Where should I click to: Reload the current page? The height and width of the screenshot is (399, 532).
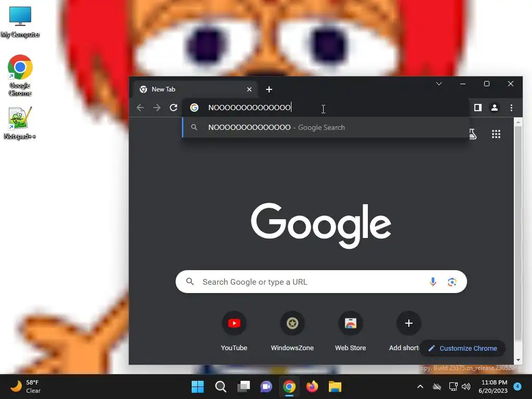click(174, 108)
